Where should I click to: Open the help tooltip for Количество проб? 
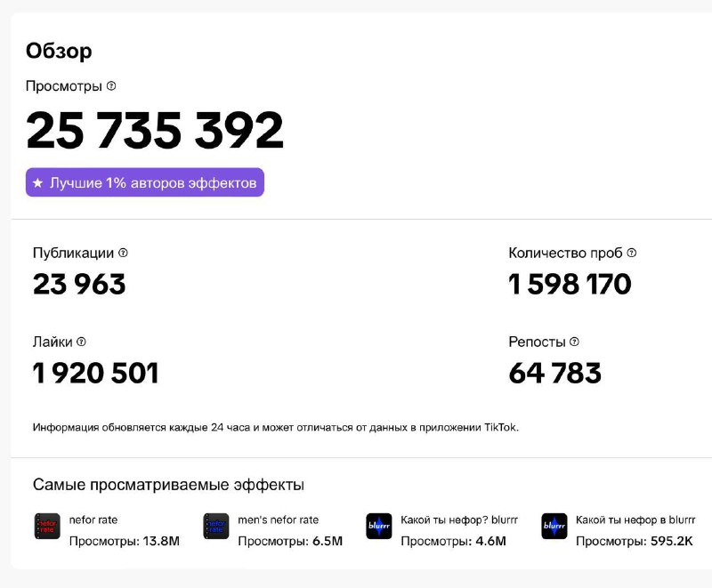632,253
